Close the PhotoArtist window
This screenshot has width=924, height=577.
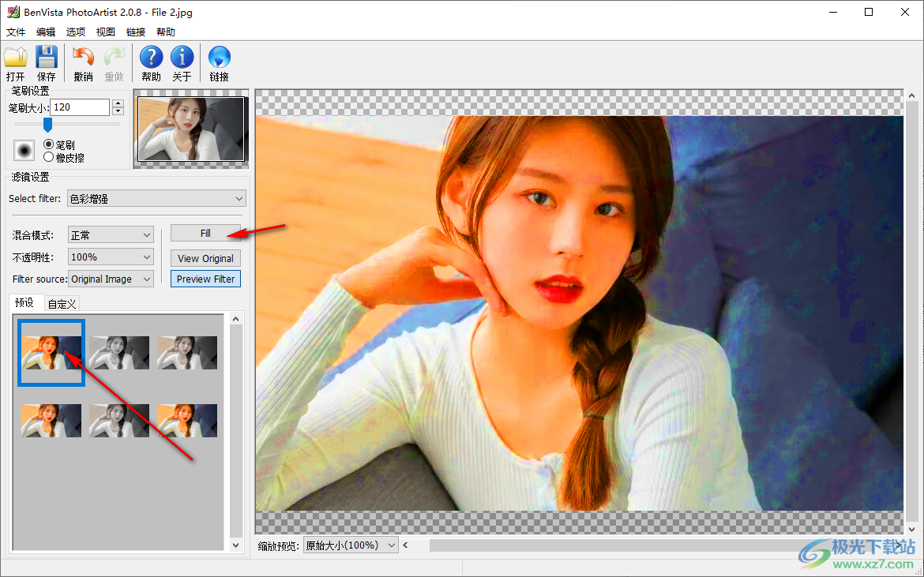pos(905,12)
